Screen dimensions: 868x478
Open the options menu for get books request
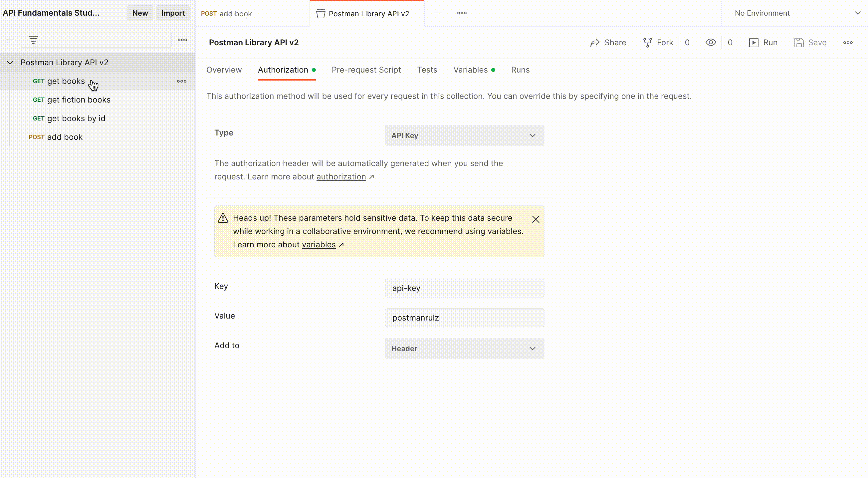click(x=182, y=81)
